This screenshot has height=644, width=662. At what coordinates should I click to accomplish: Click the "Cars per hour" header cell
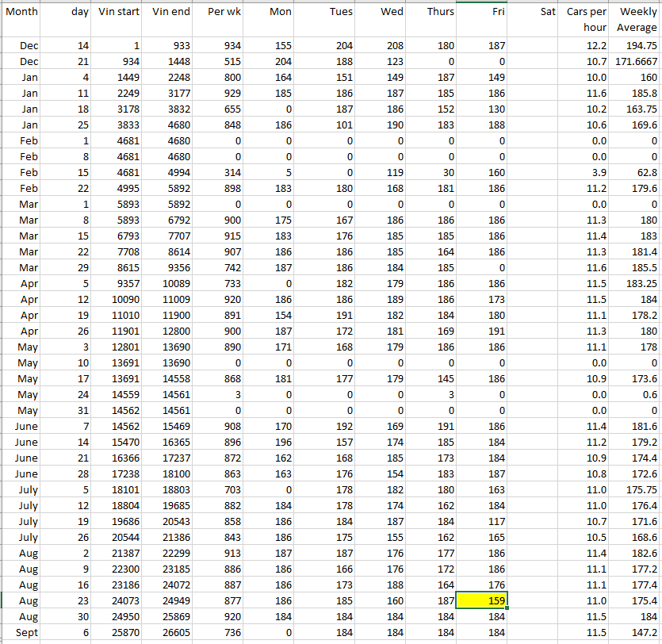[x=587, y=20]
